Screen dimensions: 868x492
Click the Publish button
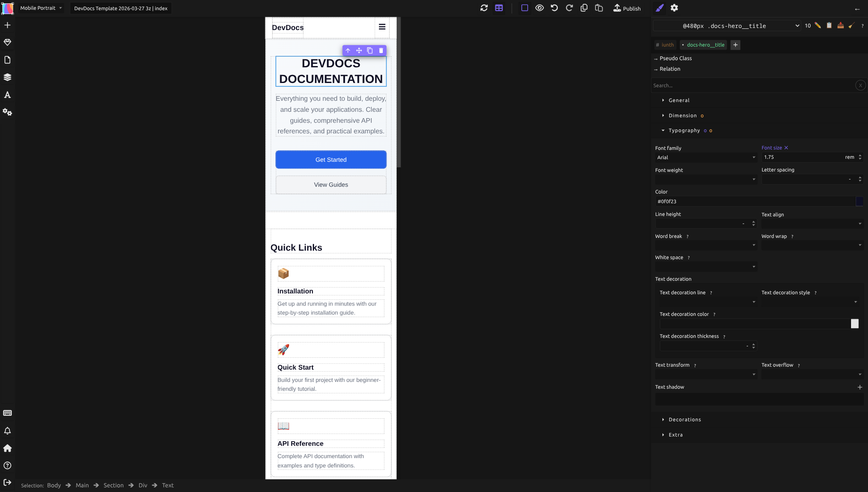pyautogui.click(x=627, y=8)
